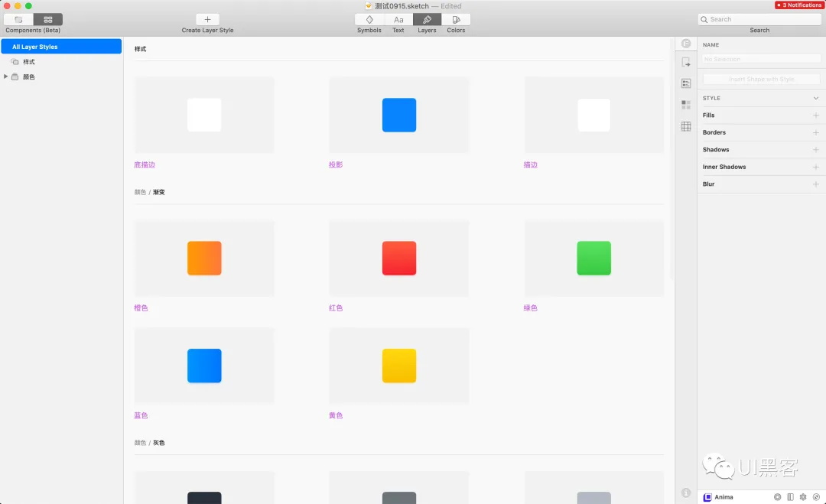The height and width of the screenshot is (504, 826).
Task: Click the 颜色 / 灰色 section header
Action: 150,443
